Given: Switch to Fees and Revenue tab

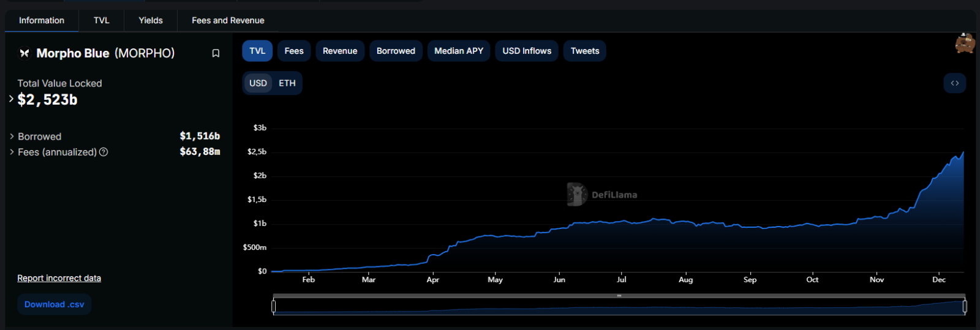Looking at the screenshot, I should click(x=228, y=20).
